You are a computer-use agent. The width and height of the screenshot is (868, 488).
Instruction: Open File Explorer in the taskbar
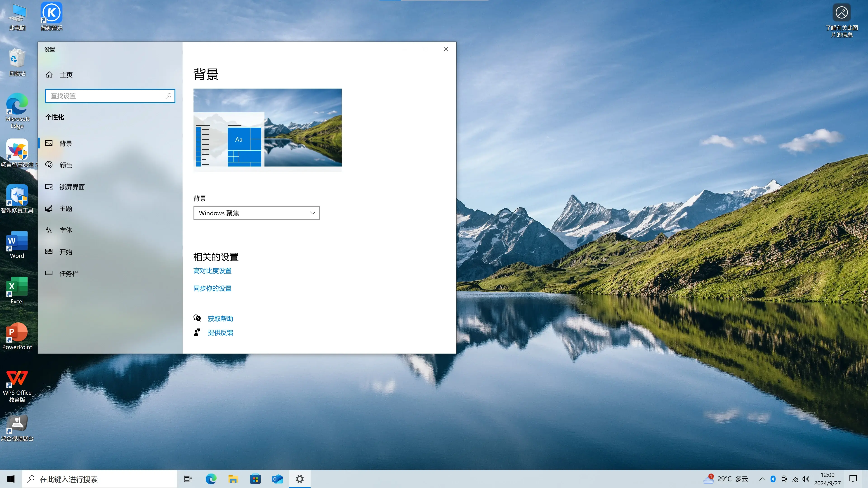point(233,479)
